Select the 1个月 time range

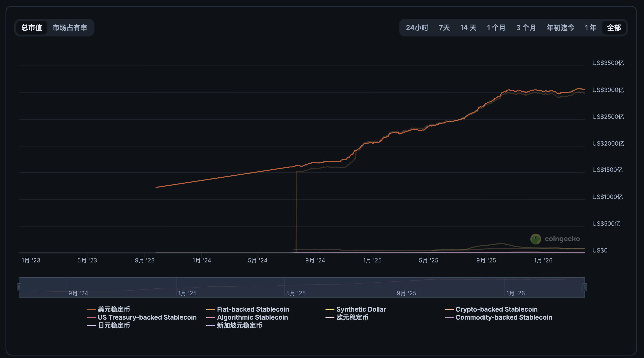click(x=496, y=28)
